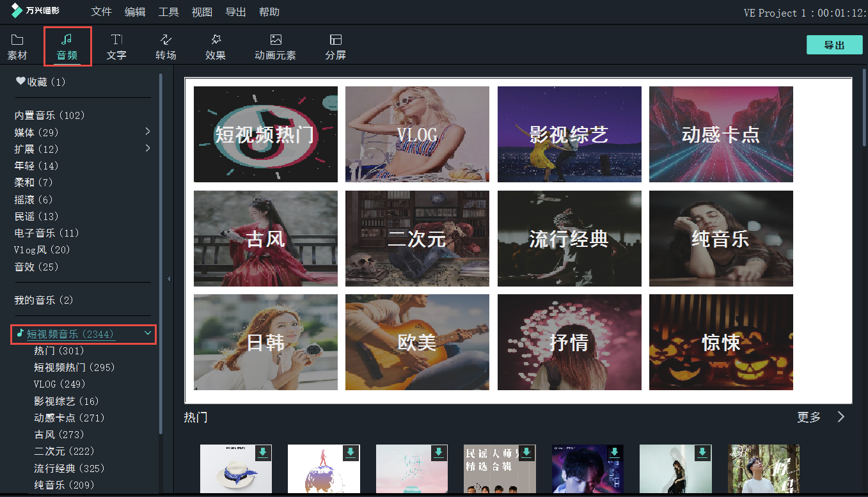The image size is (868, 497).
Task: Open the 转场 transitions panel
Action: coord(165,45)
